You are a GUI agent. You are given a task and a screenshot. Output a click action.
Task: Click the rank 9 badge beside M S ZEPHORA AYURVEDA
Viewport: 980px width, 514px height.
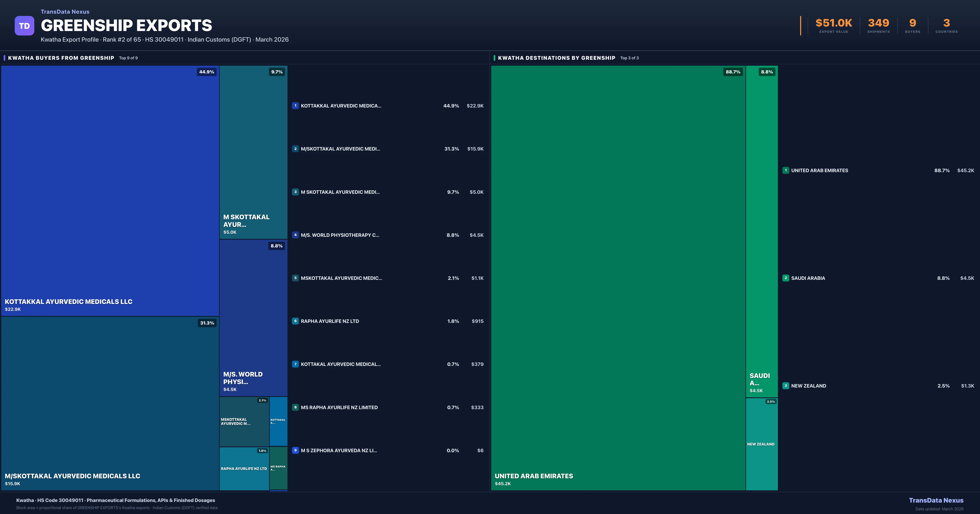tap(296, 450)
